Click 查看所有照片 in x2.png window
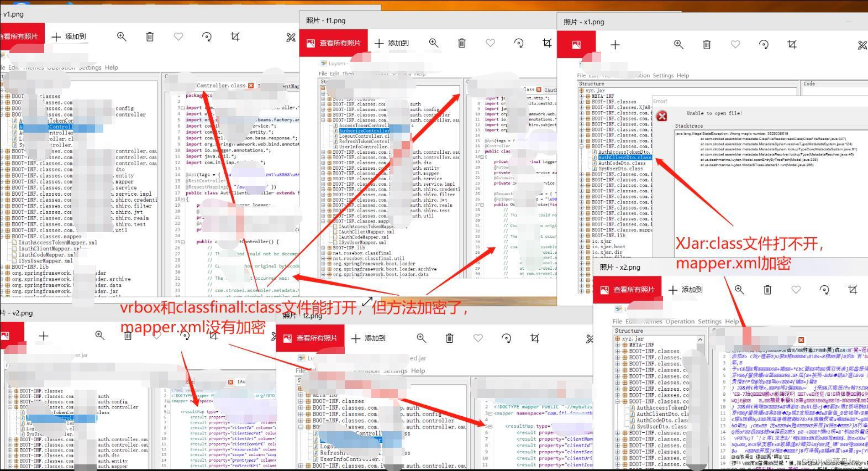868x471 pixels. (x=628, y=289)
